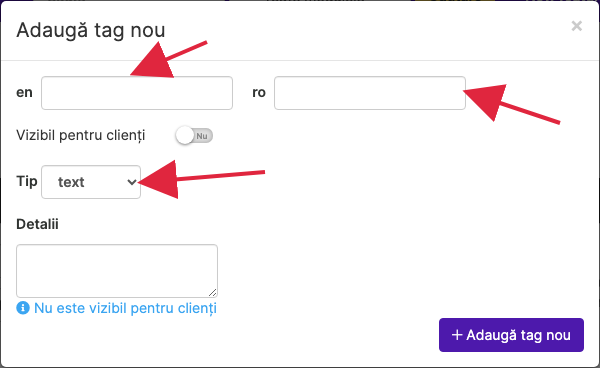600x368 pixels.
Task: Toggle Vizibil pentru clienți switch on
Action: pyautogui.click(x=194, y=135)
